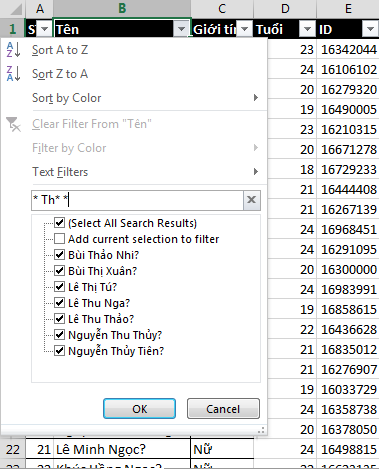Cancel the filter dialog
Viewport: 379px width, 469px height.
(x=223, y=409)
